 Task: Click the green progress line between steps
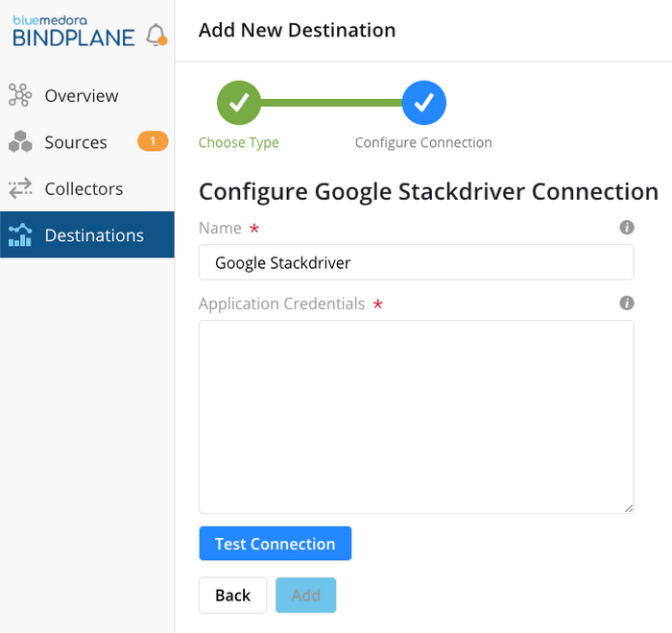[x=331, y=103]
